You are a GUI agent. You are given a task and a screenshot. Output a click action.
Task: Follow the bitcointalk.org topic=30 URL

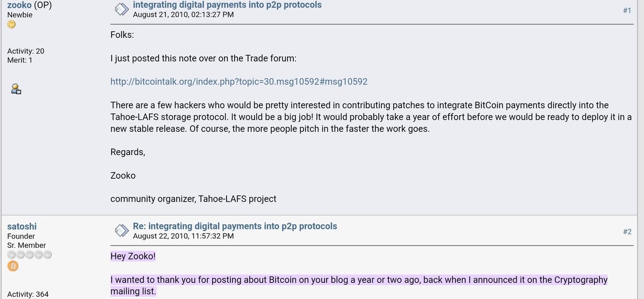[x=238, y=81]
